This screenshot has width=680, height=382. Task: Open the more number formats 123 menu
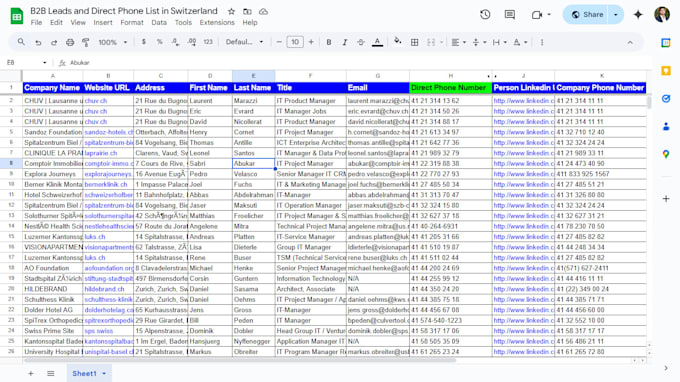pos(208,42)
